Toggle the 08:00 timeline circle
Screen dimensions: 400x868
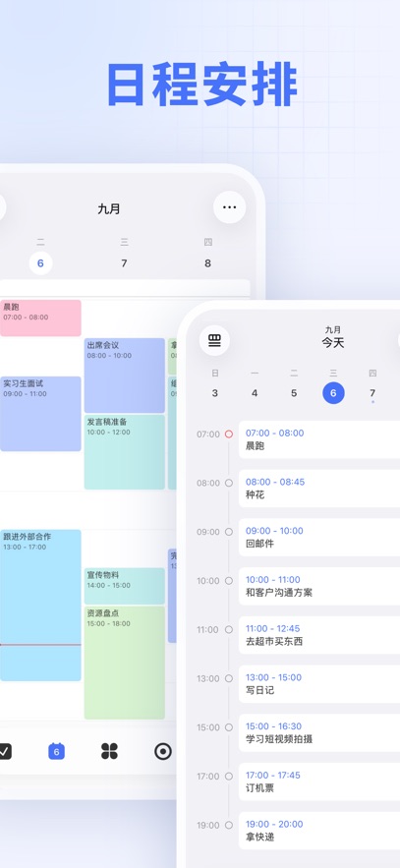coord(228,483)
